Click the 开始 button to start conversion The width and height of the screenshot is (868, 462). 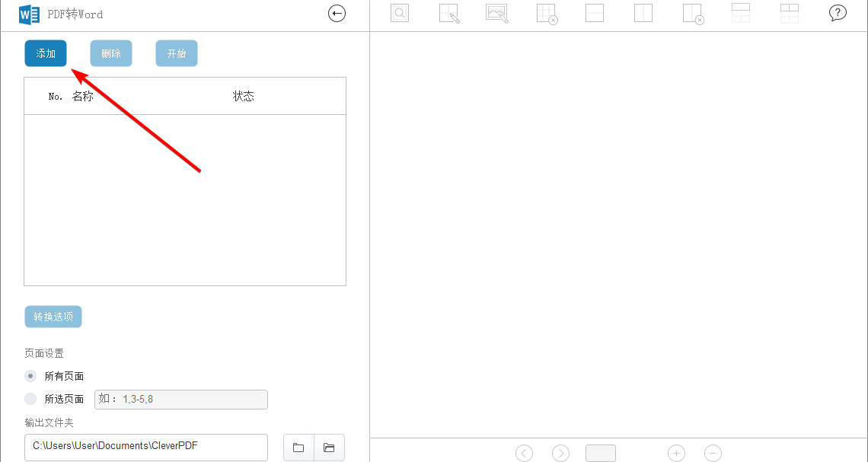(176, 53)
